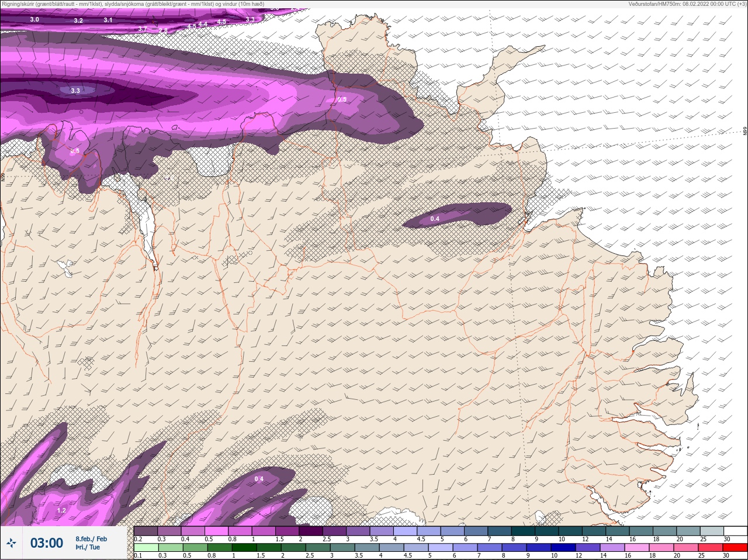The width and height of the screenshot is (748, 560).
Task: Click the N99 grid label on the right edge
Action: (745, 131)
